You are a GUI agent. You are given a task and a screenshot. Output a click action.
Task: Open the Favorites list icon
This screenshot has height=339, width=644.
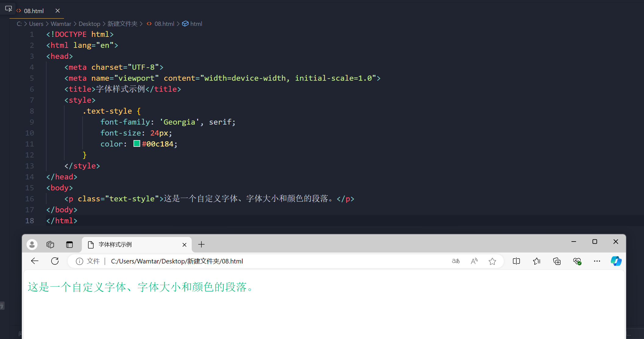(537, 261)
